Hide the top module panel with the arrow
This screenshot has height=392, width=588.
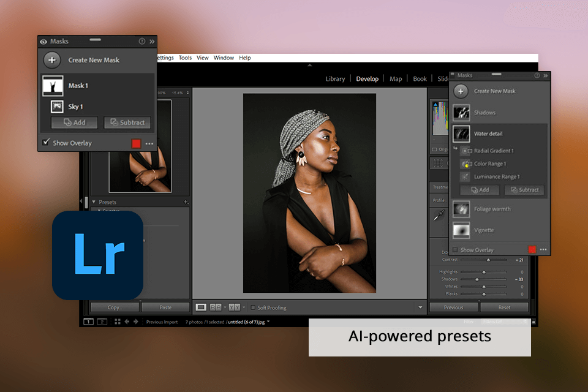click(x=309, y=66)
